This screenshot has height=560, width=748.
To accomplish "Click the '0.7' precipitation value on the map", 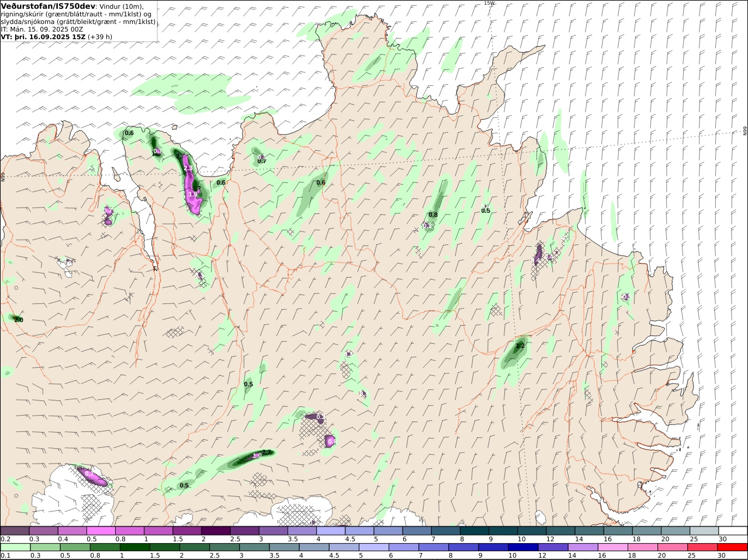I will coord(262,161).
